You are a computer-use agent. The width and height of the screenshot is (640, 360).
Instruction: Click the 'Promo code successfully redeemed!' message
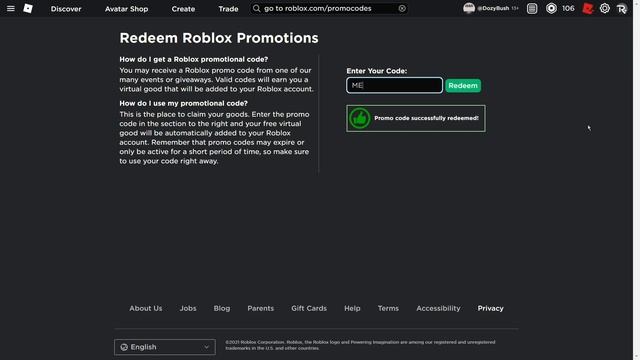pos(426,118)
